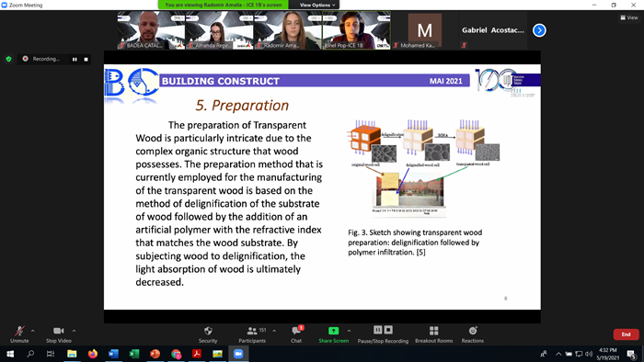Click the View layout button
The height and width of the screenshot is (362, 644).
tap(629, 17)
